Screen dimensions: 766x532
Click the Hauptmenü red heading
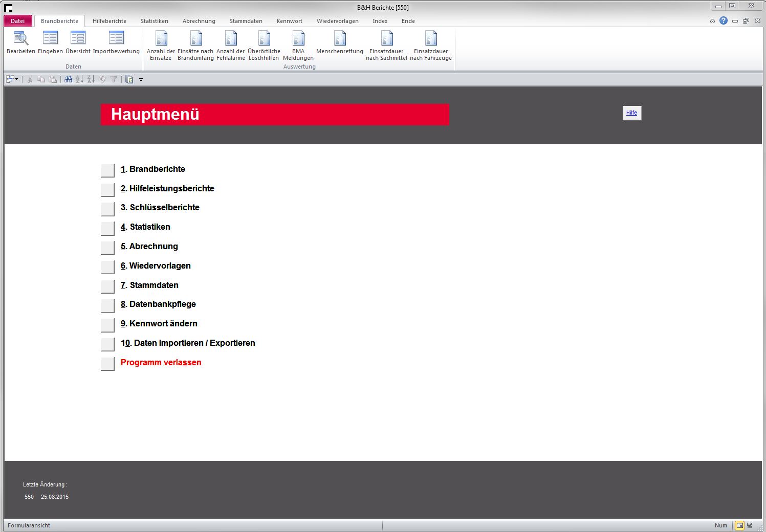click(x=275, y=115)
